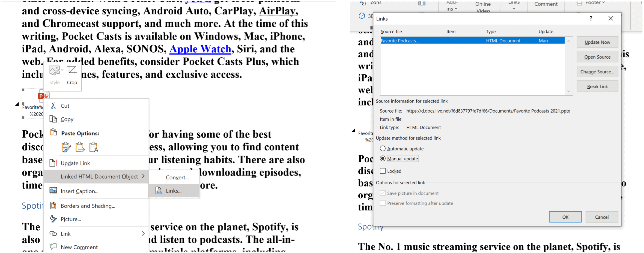Viewport: 644px width, 253px height.
Task: Click the Update column header
Action: tap(546, 32)
